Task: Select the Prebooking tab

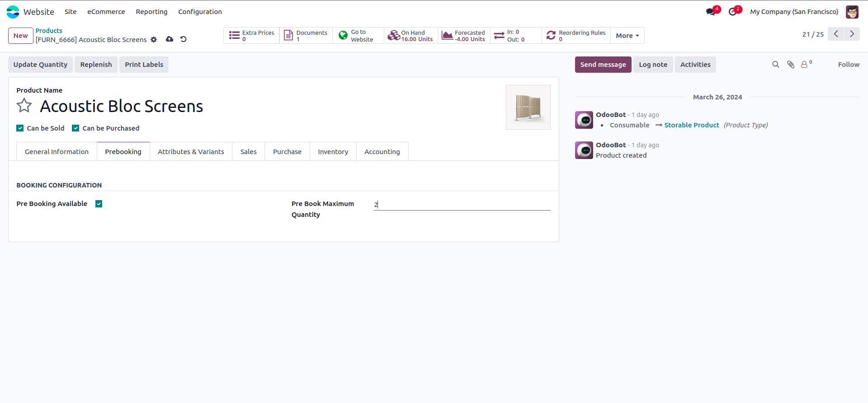Action: pos(123,152)
